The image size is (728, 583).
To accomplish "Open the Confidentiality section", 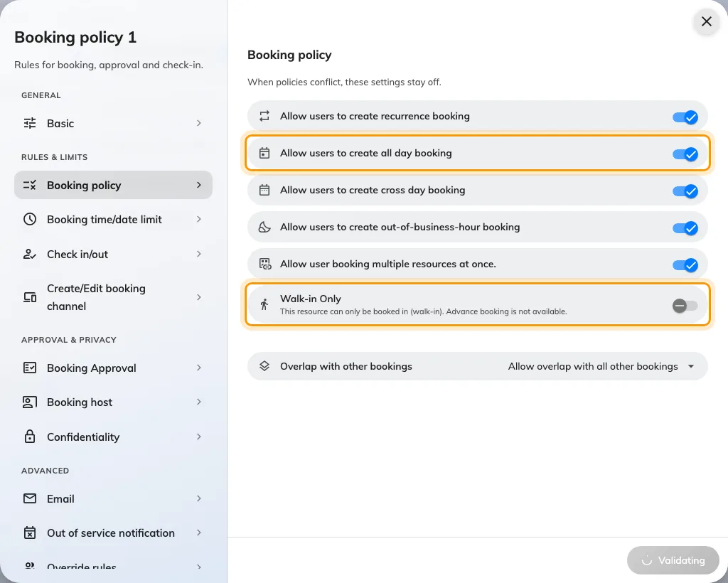I will (113, 437).
